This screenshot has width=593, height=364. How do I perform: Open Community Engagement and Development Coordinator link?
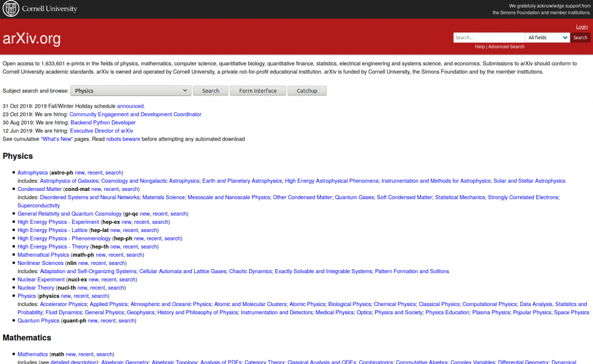pyautogui.click(x=136, y=115)
